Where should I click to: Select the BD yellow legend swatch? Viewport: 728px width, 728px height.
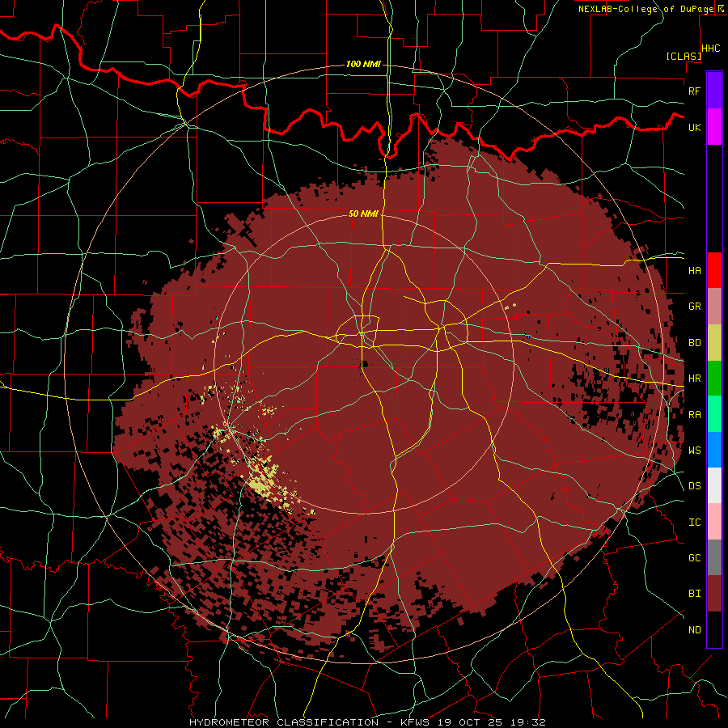714,343
